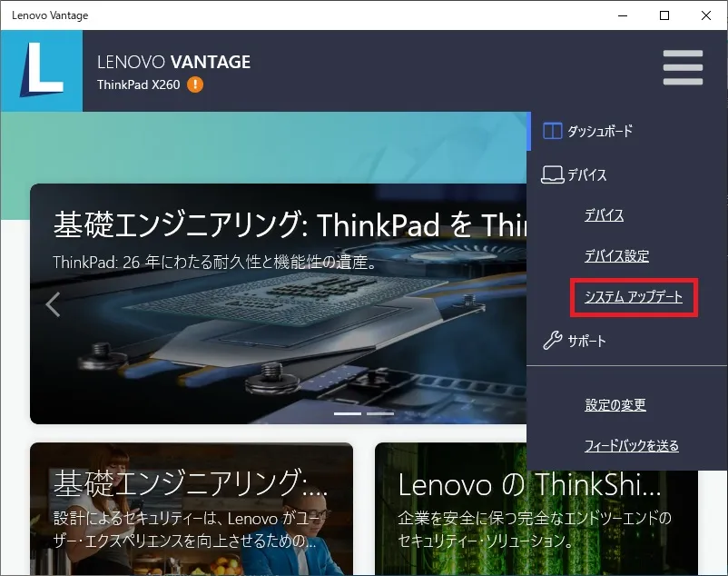The image size is (728, 576).
Task: Click the laptop デバイス section icon
Action: point(553,174)
